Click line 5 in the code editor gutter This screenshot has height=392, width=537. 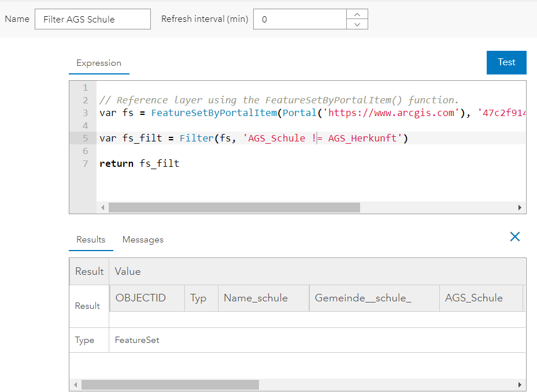click(85, 139)
